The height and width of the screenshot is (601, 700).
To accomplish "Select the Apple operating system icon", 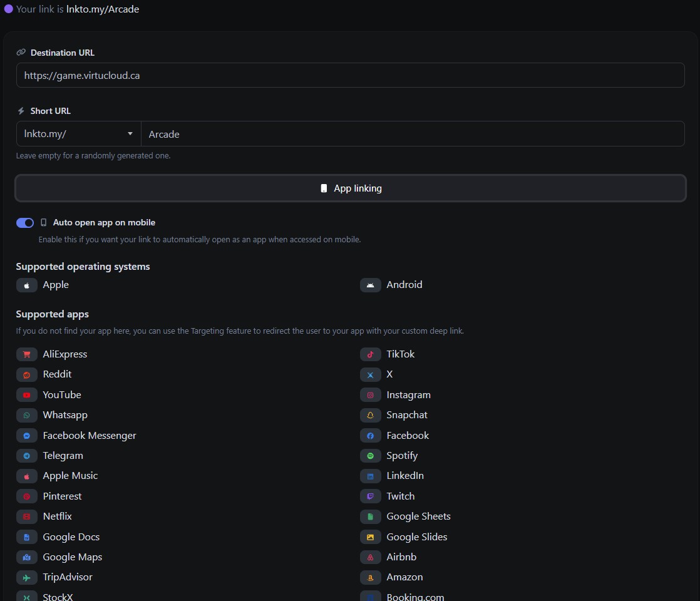I will click(26, 285).
